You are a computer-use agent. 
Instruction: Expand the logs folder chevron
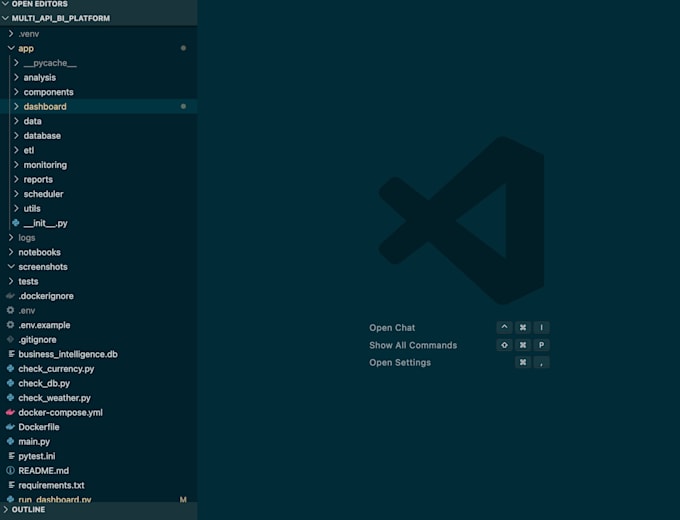coord(11,238)
